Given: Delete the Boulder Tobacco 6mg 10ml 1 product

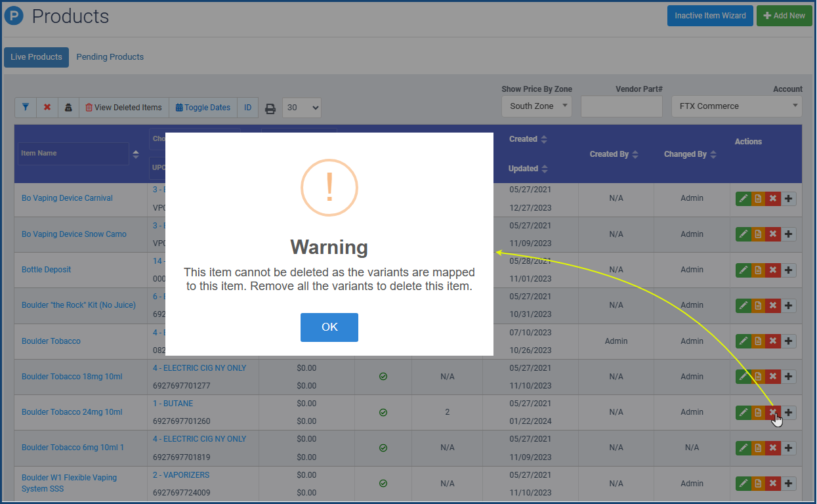Looking at the screenshot, I should (x=773, y=448).
